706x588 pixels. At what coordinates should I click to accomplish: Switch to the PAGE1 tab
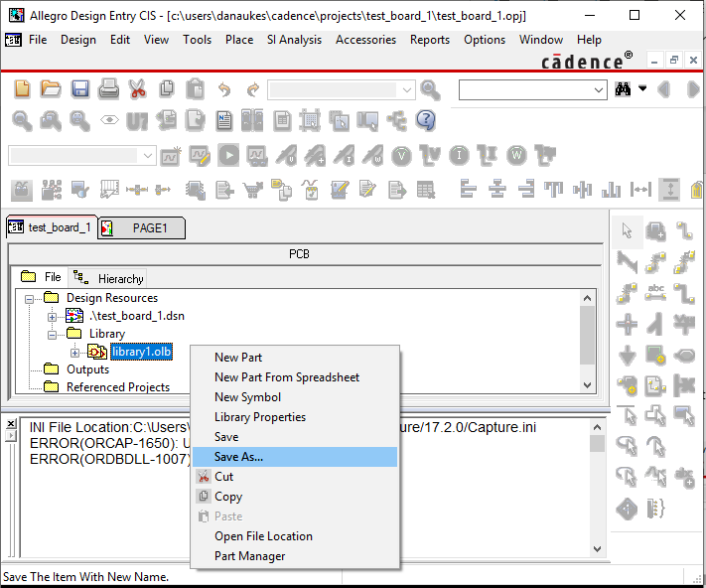141,227
